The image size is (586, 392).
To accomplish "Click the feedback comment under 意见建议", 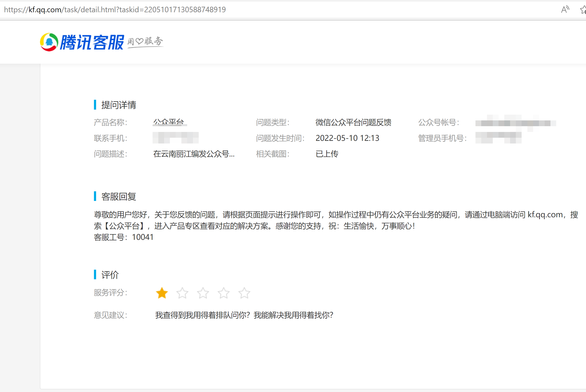I will coord(244,315).
